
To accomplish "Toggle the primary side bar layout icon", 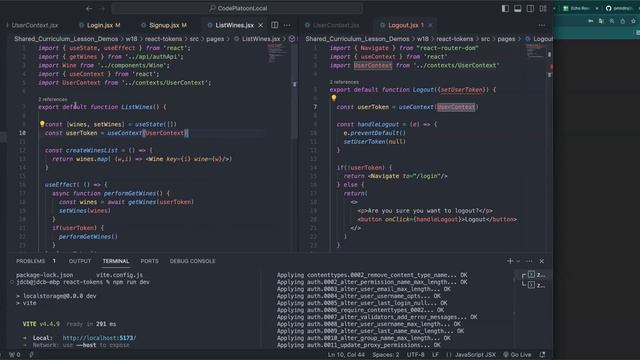I will (x=505, y=8).
